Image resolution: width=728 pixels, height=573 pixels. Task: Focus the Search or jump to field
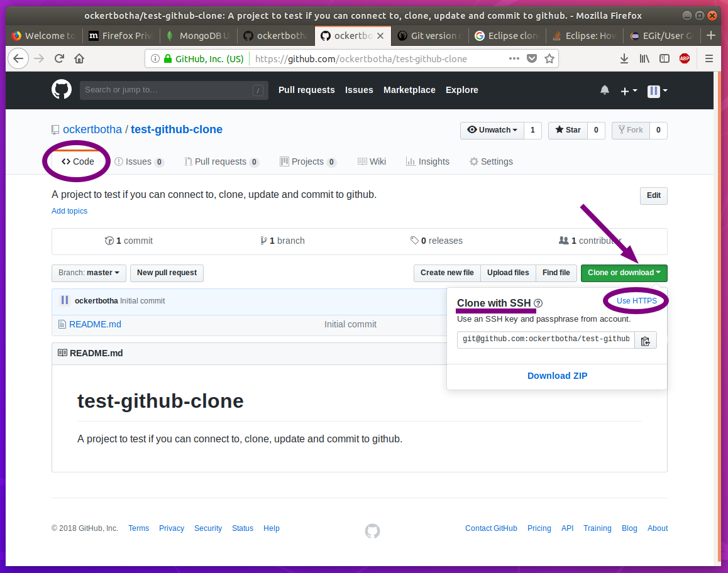tap(174, 90)
